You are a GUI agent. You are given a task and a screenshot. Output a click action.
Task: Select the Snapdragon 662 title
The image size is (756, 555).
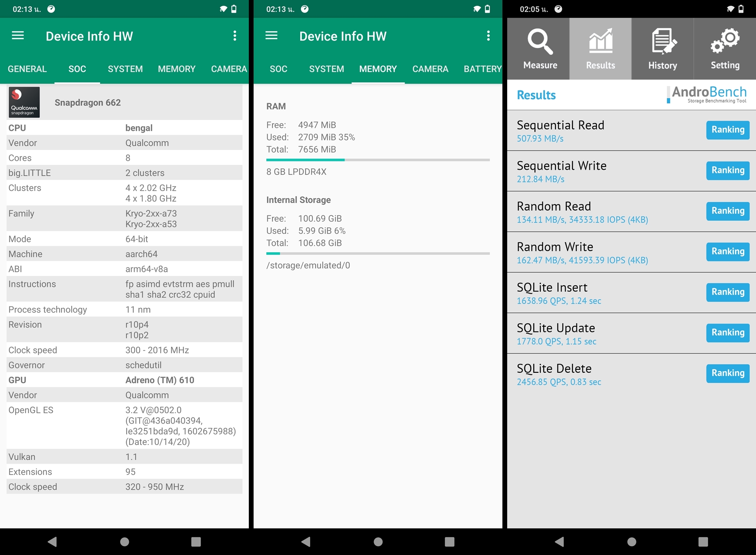point(88,103)
